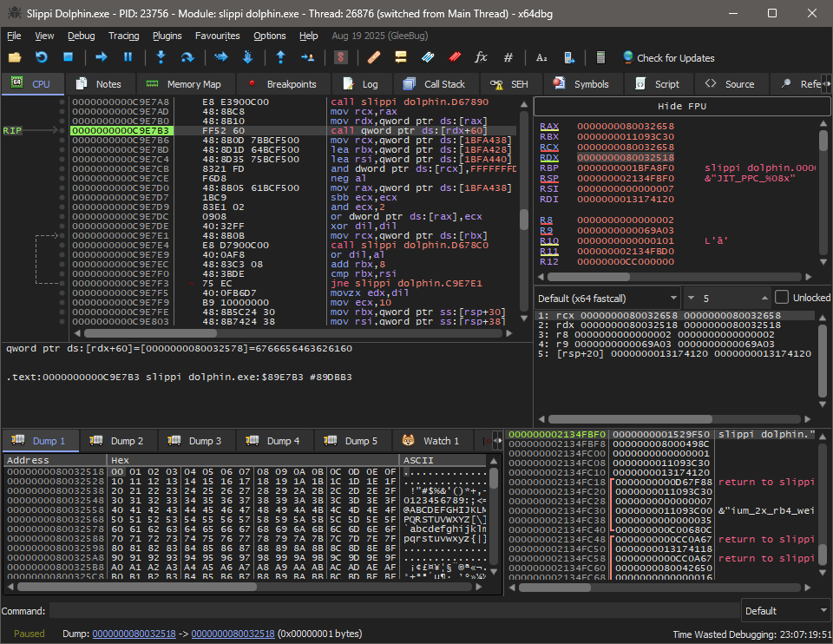The width and height of the screenshot is (833, 644).
Task: Click the Open file folder icon
Action: pos(15,57)
